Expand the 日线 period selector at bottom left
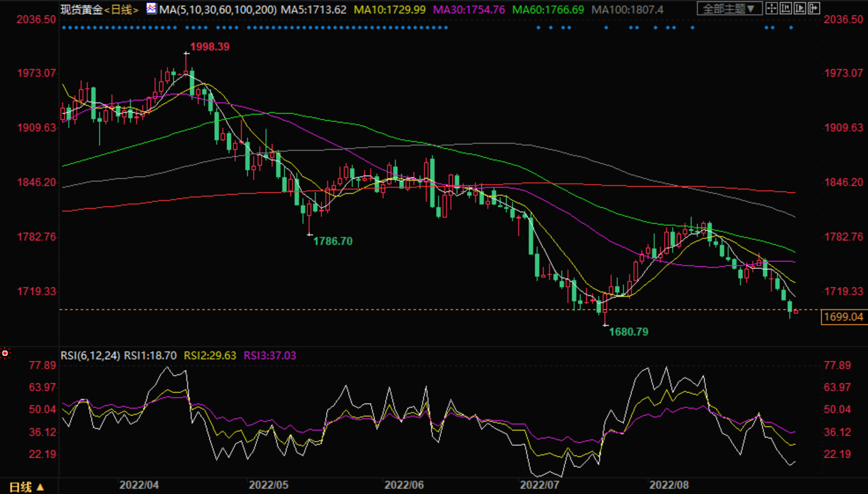 [26, 487]
